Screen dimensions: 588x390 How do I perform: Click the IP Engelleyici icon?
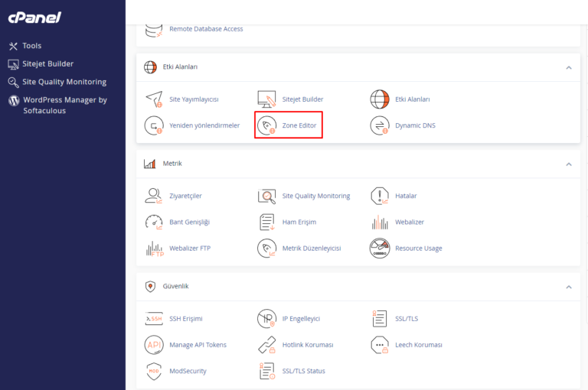(266, 319)
